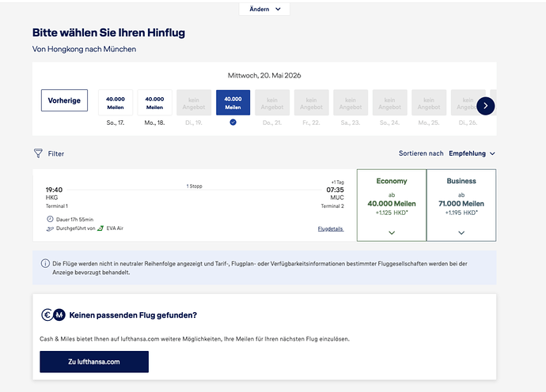The image size is (546, 392).
Task: Click the arrival time 07:35
Action: point(335,190)
